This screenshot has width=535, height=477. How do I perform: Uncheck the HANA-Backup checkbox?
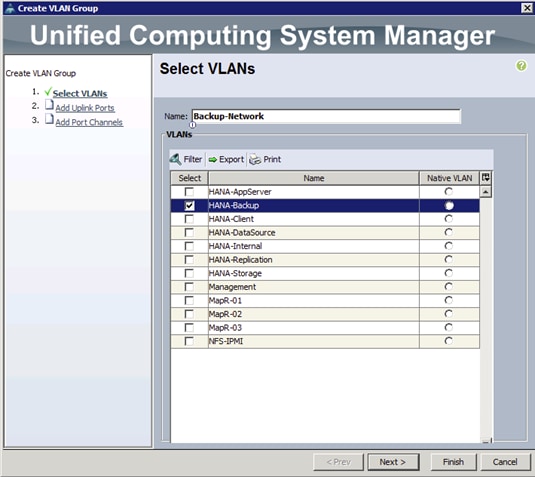coord(189,205)
